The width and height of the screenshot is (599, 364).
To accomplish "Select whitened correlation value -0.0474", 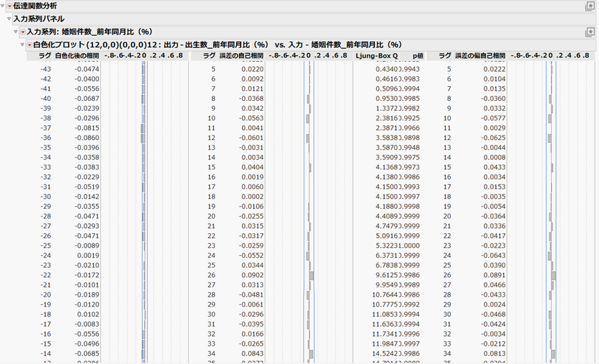I will [86, 69].
